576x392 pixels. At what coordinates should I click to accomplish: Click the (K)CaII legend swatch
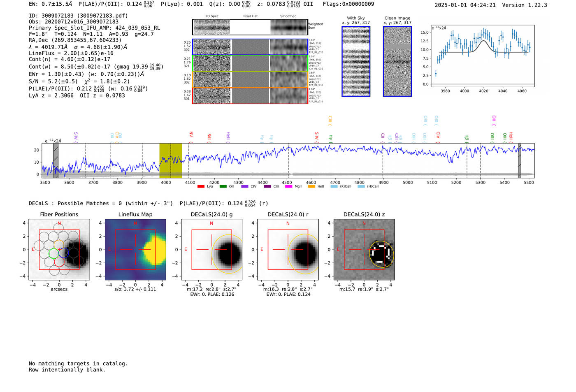pyautogui.click(x=334, y=186)
